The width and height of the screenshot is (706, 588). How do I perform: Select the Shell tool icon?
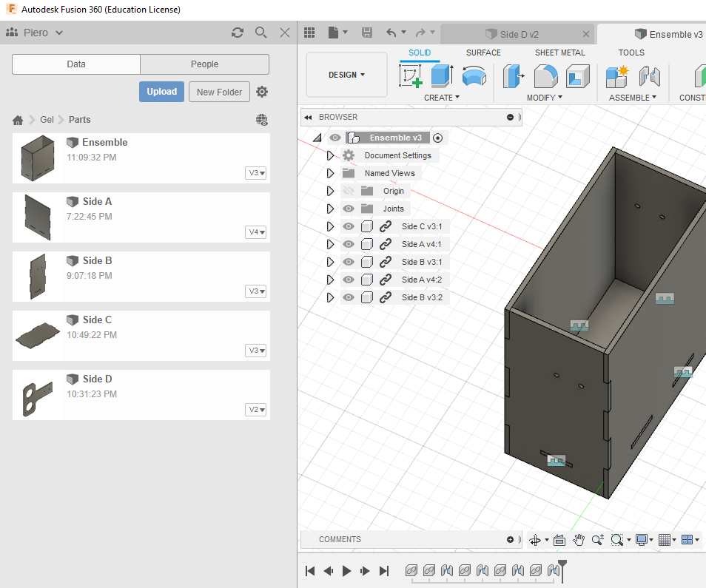coord(577,76)
